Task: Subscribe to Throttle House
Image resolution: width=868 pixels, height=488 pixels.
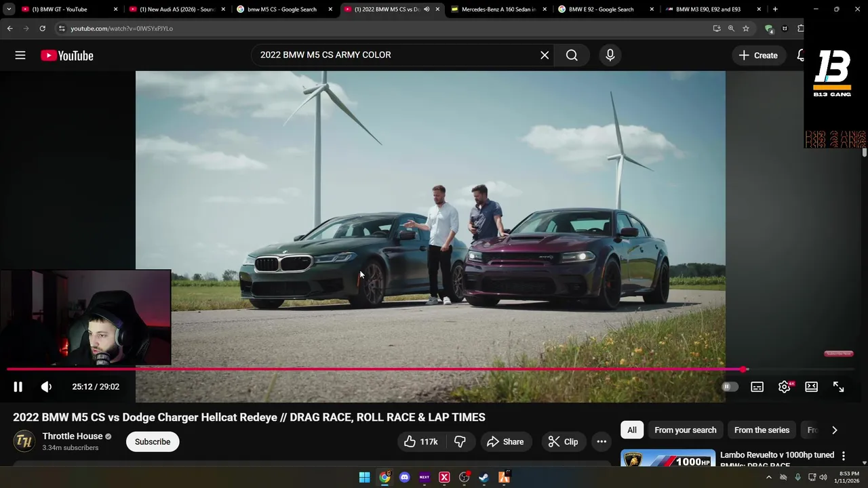Action: pyautogui.click(x=153, y=442)
